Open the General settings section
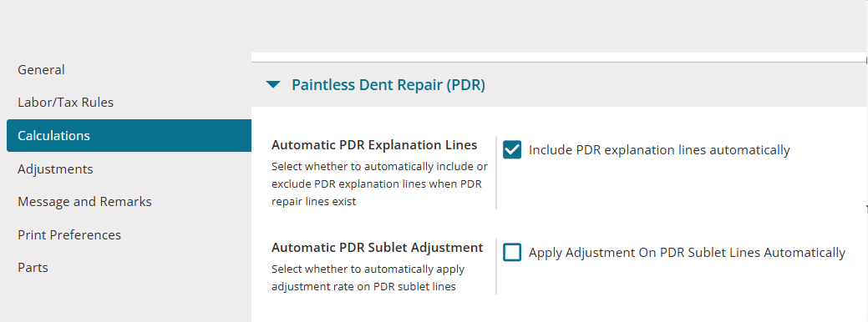This screenshot has height=322, width=868. tap(41, 69)
